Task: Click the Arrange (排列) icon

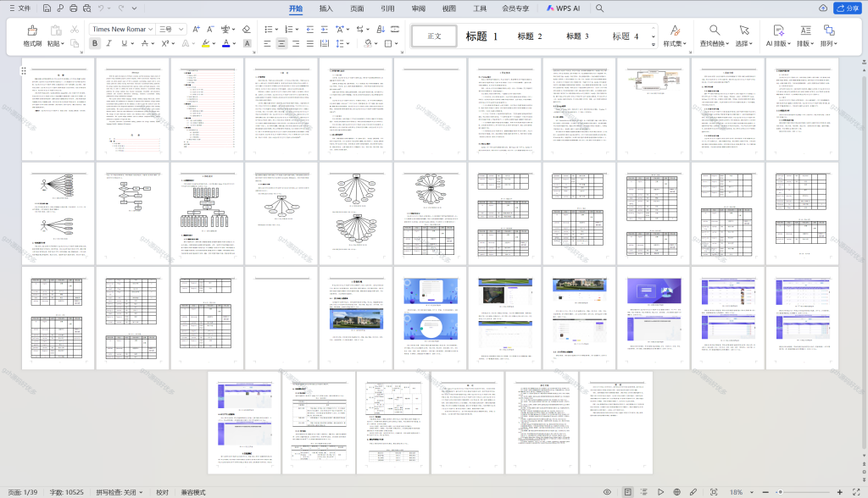Action: [x=829, y=30]
